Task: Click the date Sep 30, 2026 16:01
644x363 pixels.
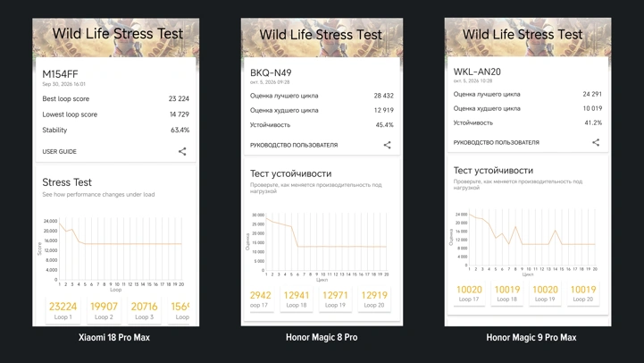Action: point(63,84)
